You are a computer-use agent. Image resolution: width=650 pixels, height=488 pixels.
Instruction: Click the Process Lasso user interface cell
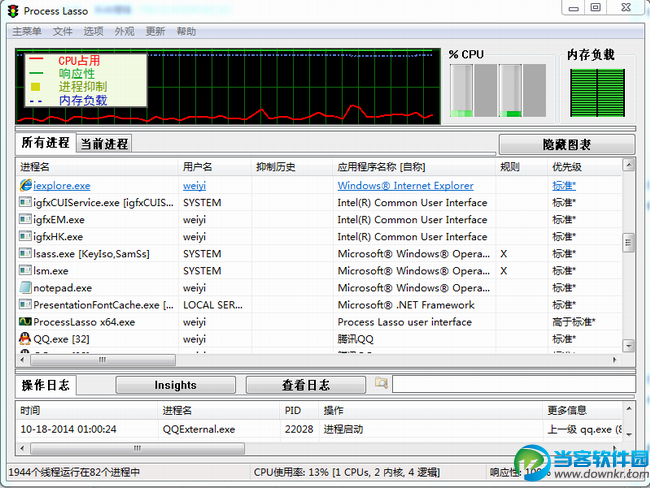click(405, 322)
